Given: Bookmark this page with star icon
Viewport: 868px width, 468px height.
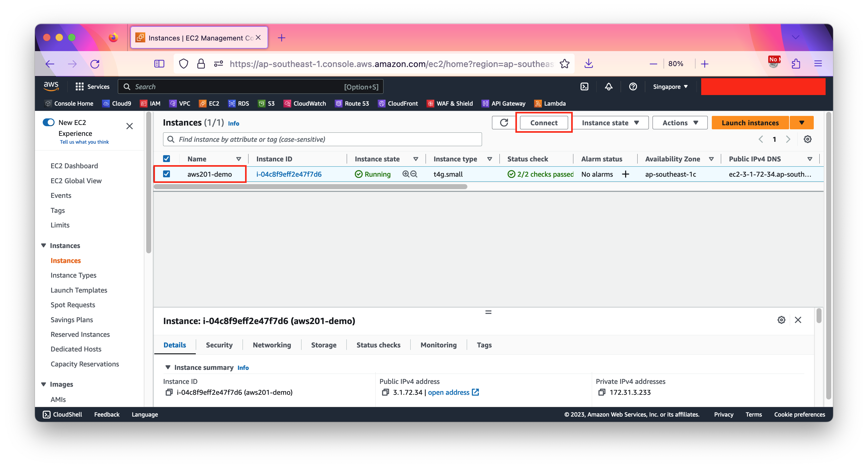Looking at the screenshot, I should pos(564,64).
